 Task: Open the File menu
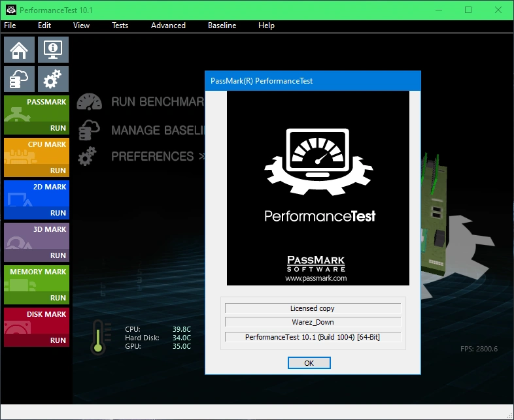(10, 25)
